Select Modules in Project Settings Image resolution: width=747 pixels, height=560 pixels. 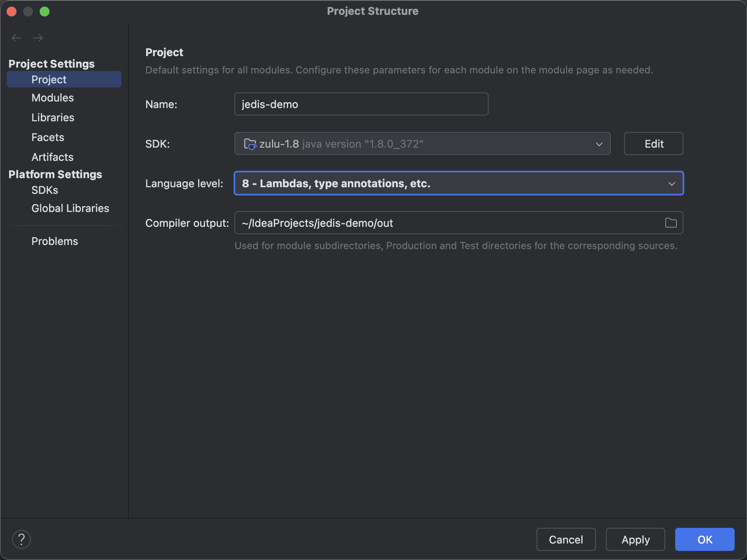click(52, 98)
